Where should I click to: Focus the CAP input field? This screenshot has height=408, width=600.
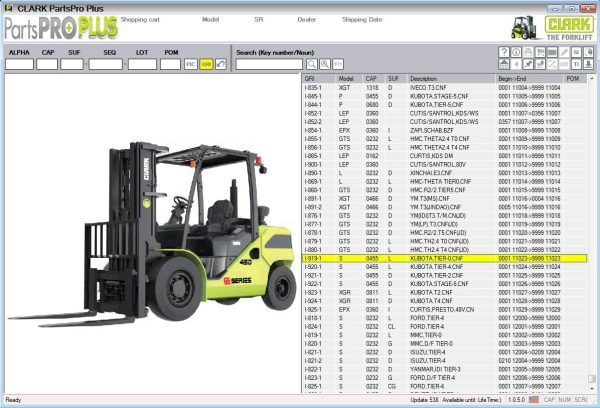pyautogui.click(x=47, y=64)
